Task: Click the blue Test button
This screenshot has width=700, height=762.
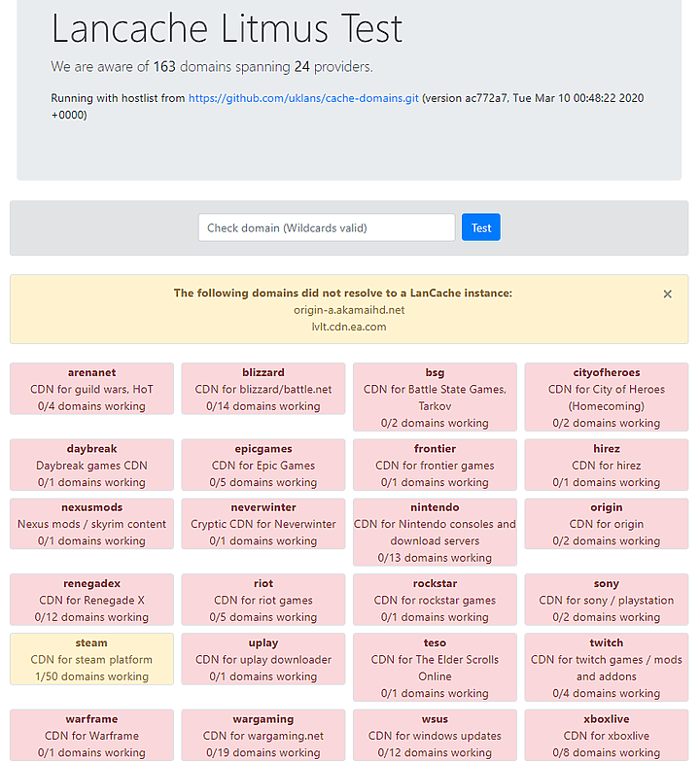Action: coord(480,227)
